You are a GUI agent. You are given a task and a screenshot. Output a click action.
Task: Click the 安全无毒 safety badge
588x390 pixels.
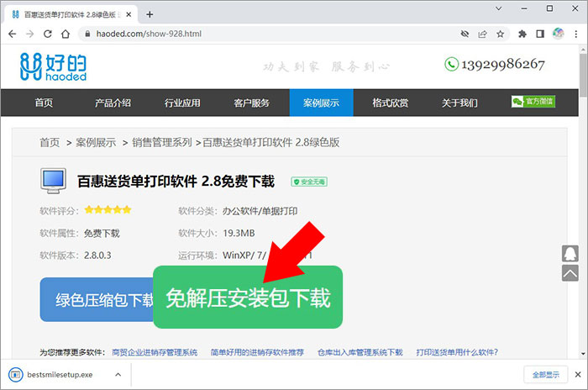(309, 182)
